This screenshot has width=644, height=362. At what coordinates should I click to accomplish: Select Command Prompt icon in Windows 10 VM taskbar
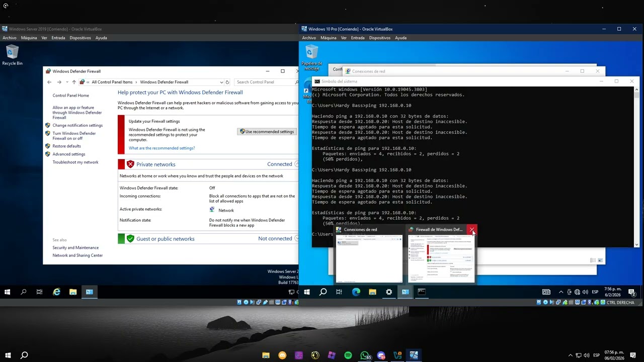pyautogui.click(x=422, y=292)
